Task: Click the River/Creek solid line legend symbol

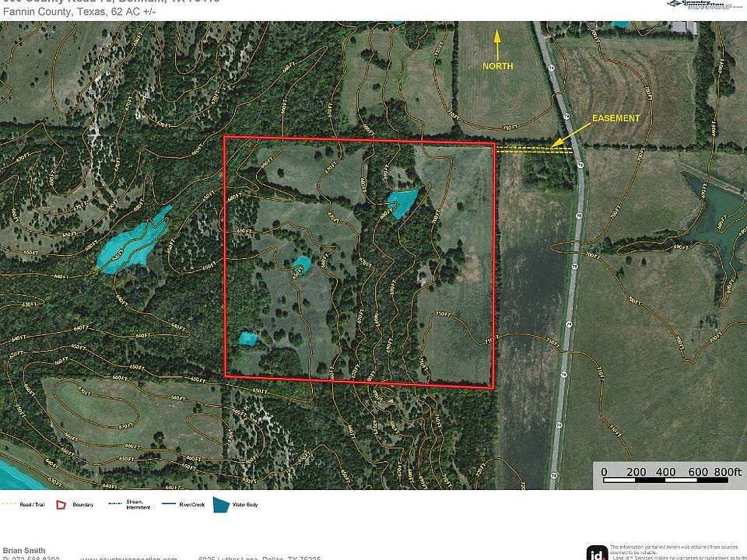Action: coord(169,504)
